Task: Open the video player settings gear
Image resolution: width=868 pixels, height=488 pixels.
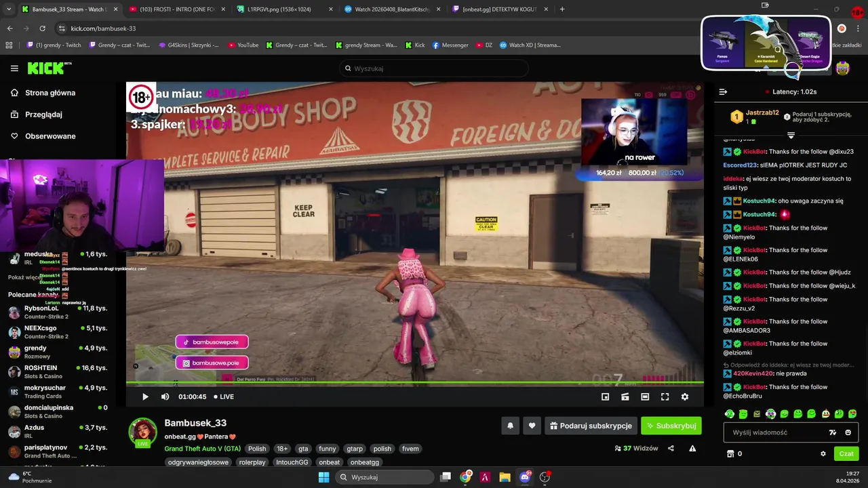Action: point(684,396)
